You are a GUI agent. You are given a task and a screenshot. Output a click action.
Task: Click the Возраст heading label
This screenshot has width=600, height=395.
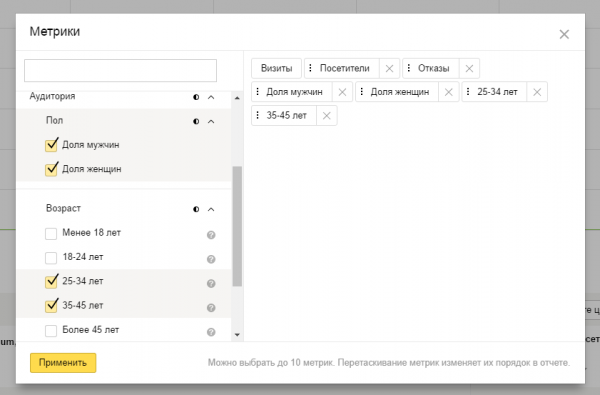coord(63,208)
